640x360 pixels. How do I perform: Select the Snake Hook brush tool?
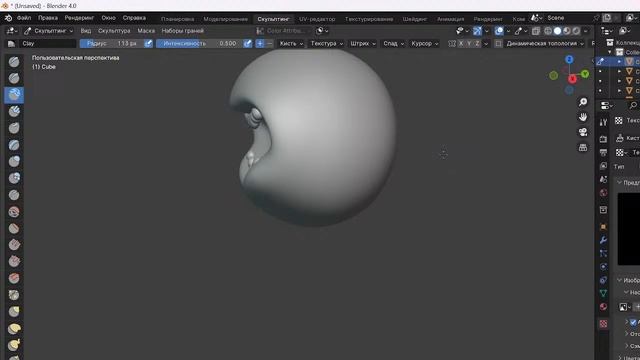14,345
